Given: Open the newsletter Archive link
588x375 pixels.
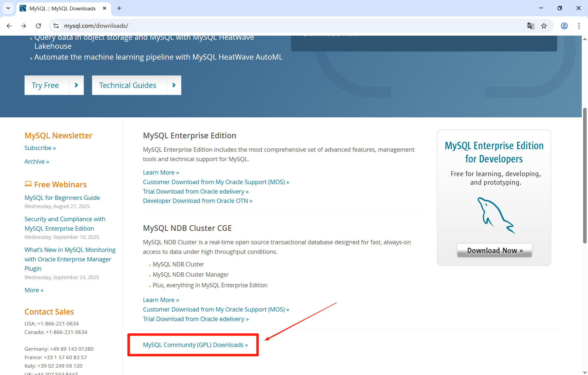Looking at the screenshot, I should [37, 161].
